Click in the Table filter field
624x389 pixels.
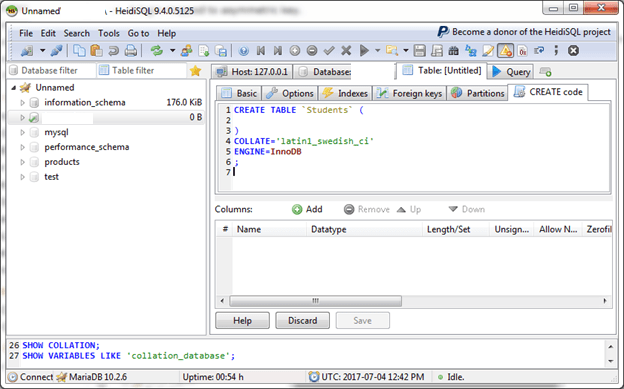pyautogui.click(x=141, y=70)
